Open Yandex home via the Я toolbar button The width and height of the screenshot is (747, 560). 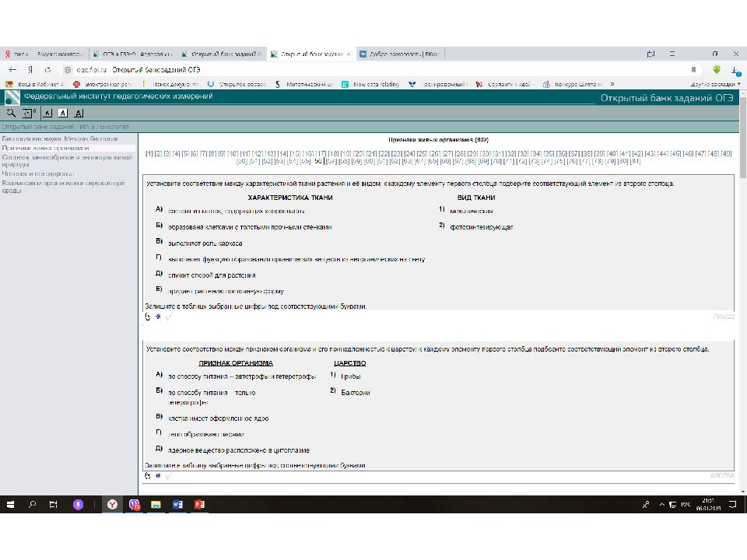(30, 69)
